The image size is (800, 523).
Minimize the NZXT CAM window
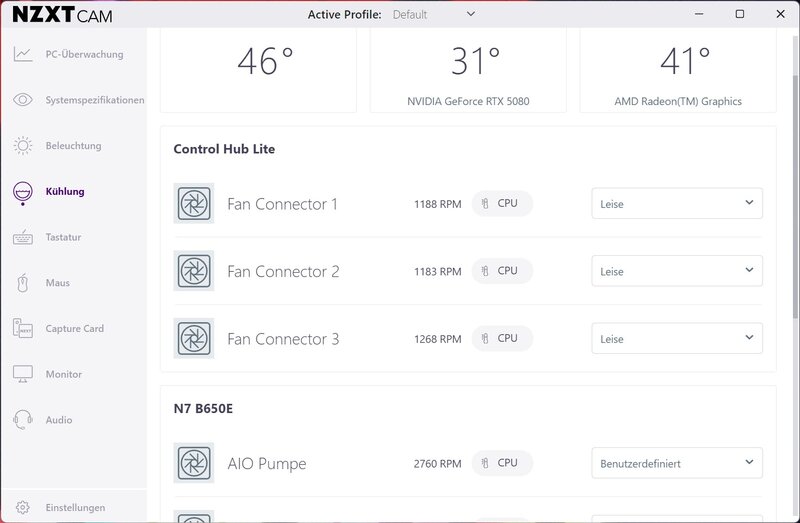699,14
